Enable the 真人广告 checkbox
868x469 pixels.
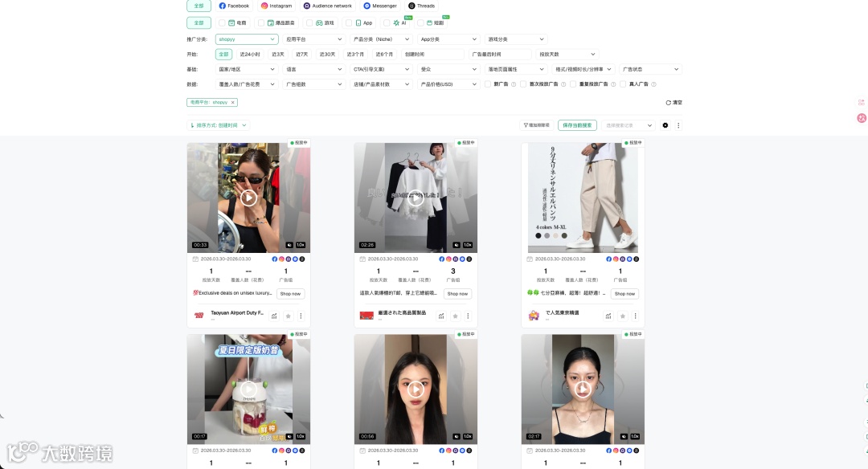coord(623,84)
